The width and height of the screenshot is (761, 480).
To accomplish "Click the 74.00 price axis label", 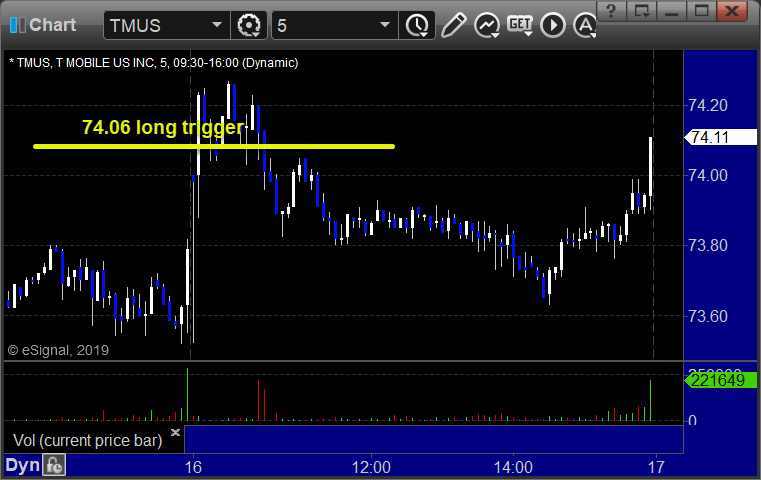I will (x=709, y=175).
